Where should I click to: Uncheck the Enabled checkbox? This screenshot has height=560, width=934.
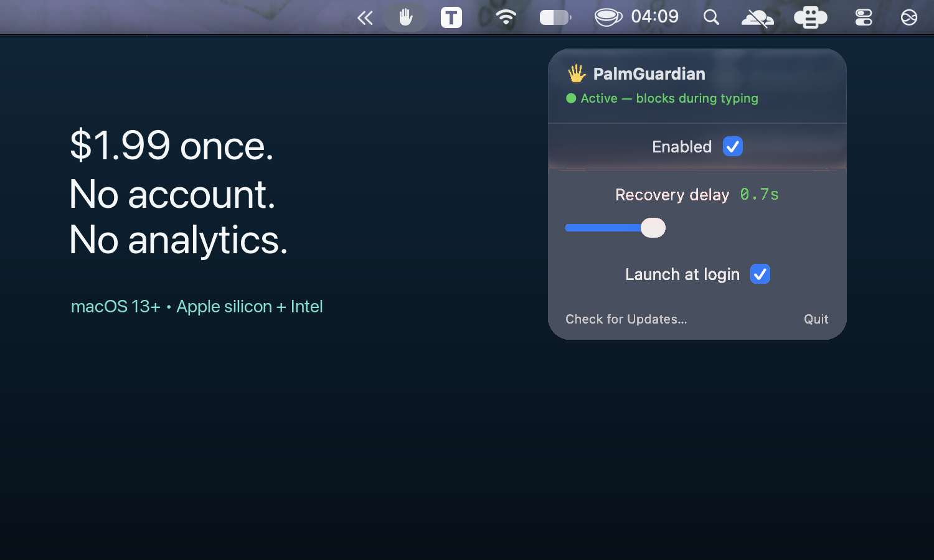pos(733,146)
